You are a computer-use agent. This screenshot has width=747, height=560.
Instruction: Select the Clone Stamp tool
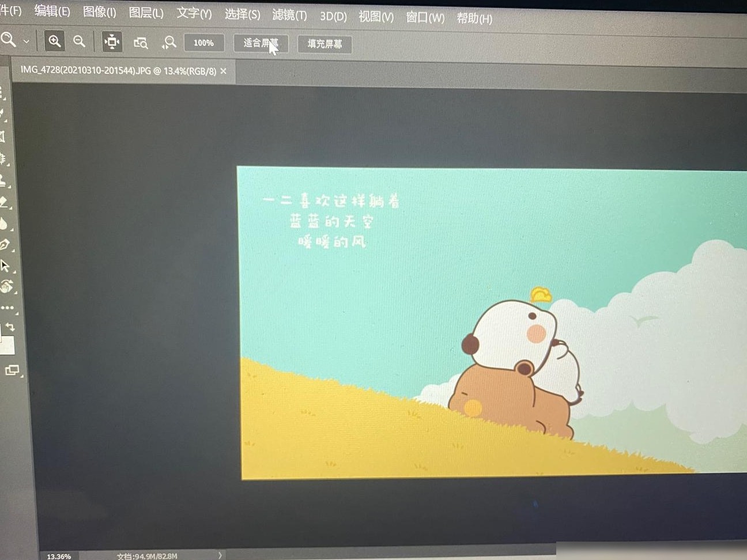tap(3, 180)
